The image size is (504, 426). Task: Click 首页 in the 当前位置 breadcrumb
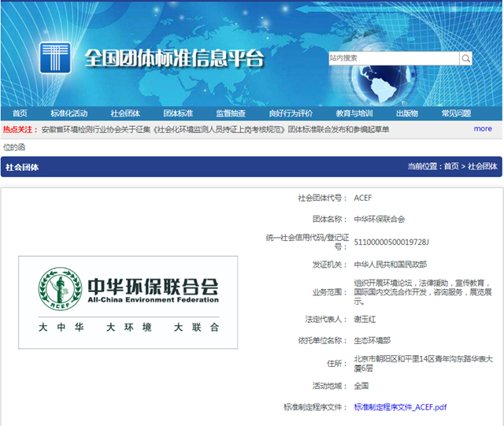click(x=450, y=167)
